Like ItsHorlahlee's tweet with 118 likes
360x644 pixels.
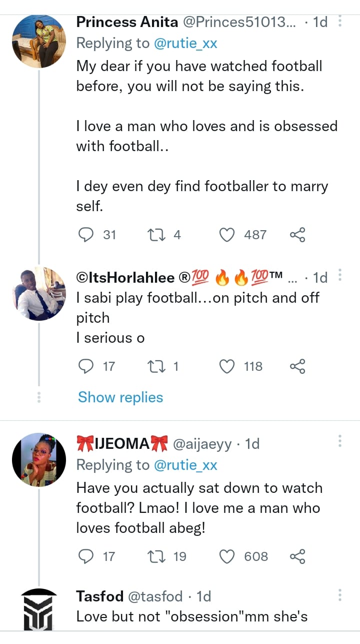[x=227, y=367]
